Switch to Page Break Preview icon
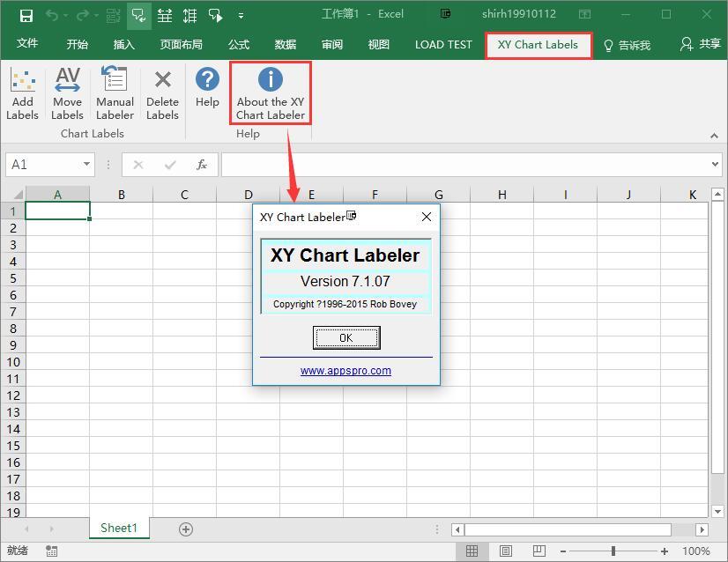Screen dimensions: 728x562 coord(539,551)
